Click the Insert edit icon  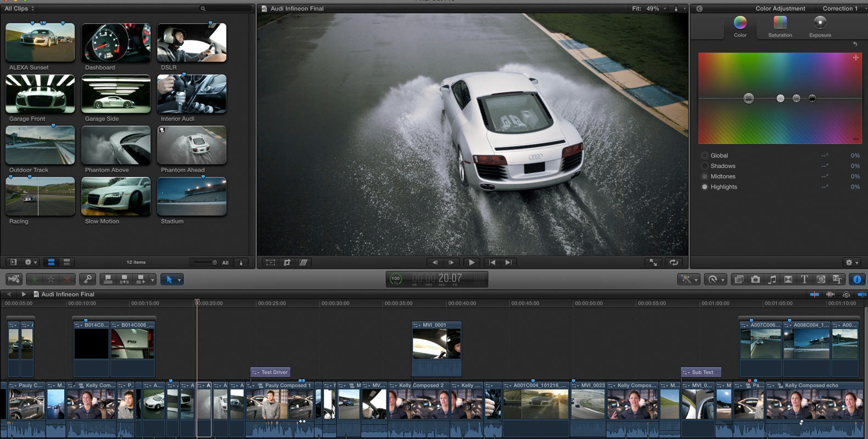[125, 279]
